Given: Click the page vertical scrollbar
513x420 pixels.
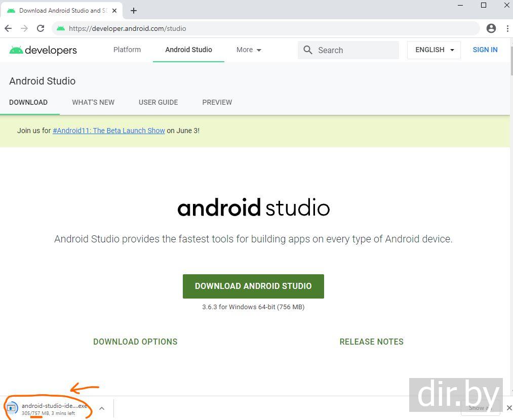Looking at the screenshot, I should (511, 61).
